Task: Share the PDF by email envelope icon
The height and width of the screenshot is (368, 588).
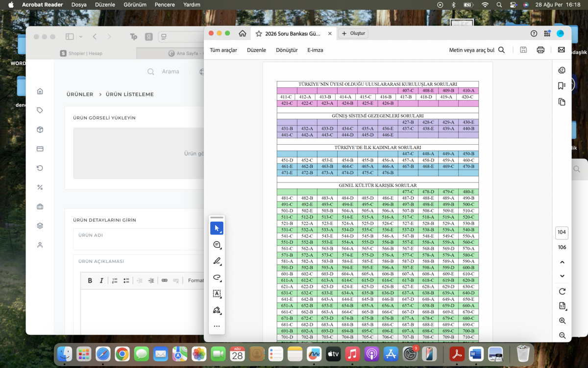Action: click(561, 50)
